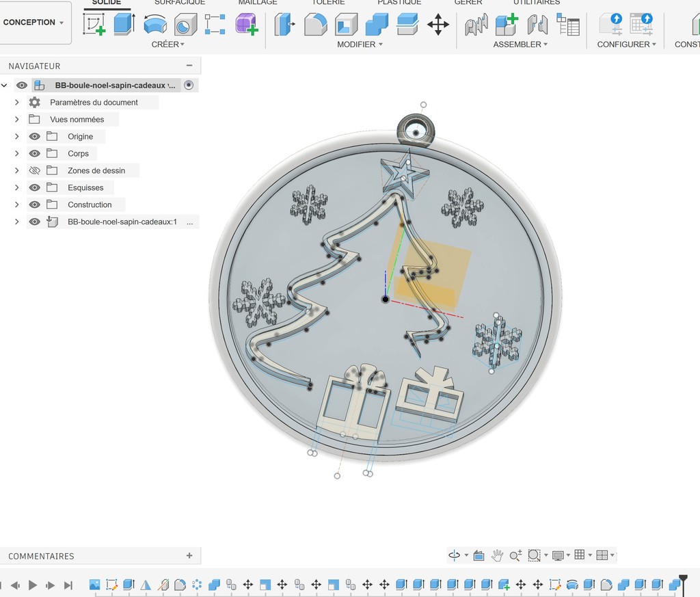Open the MAILLAGE tab
This screenshot has height=597, width=700.
pos(258,3)
